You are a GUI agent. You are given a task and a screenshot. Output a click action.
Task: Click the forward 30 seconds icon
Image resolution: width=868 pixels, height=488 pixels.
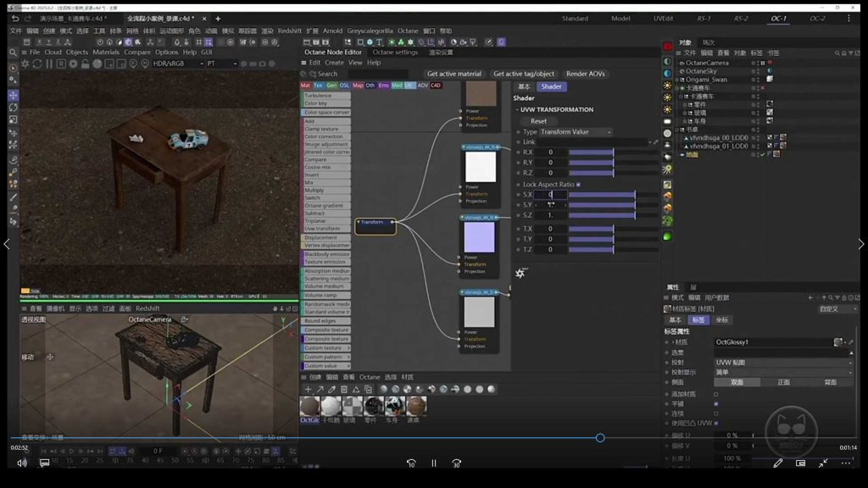(x=456, y=463)
